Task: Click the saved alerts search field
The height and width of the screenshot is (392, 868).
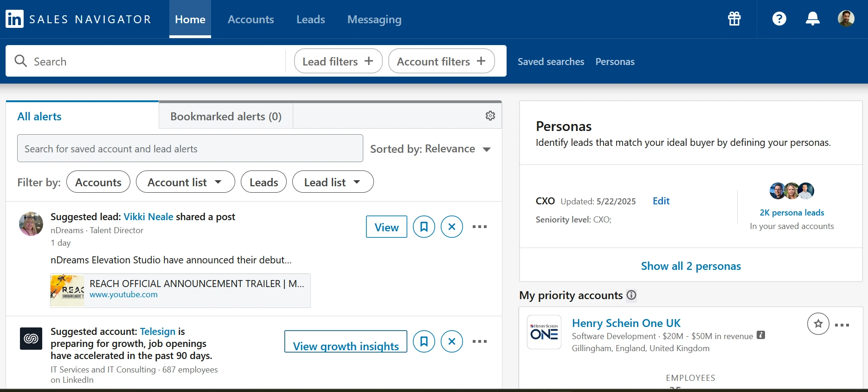Action: pos(190,149)
